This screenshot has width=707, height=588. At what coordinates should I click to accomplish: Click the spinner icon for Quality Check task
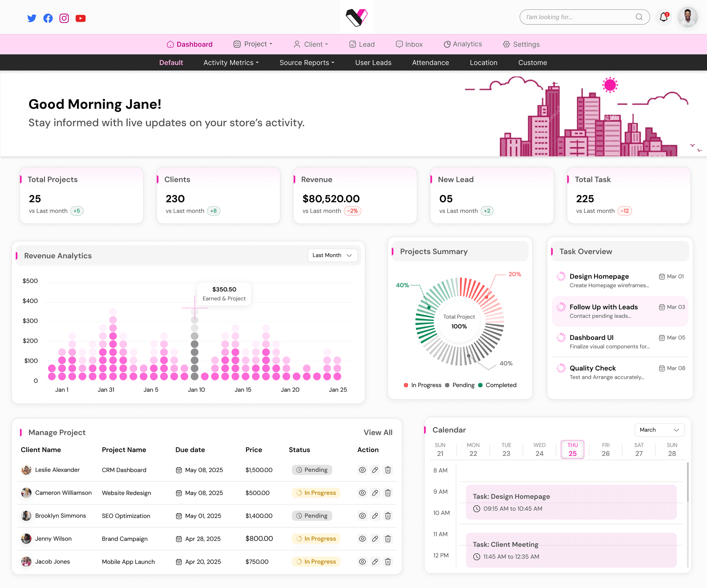pos(561,368)
